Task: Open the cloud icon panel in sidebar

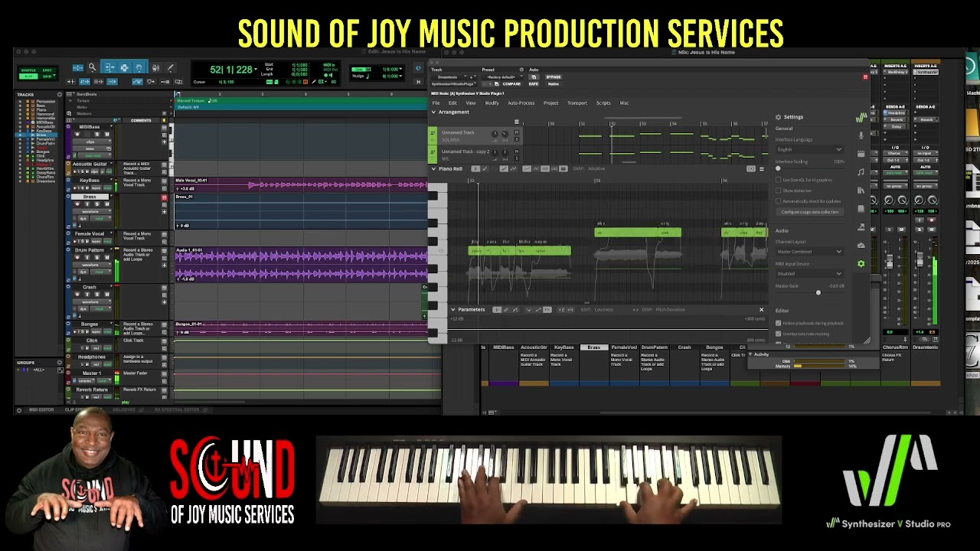Action: click(861, 246)
